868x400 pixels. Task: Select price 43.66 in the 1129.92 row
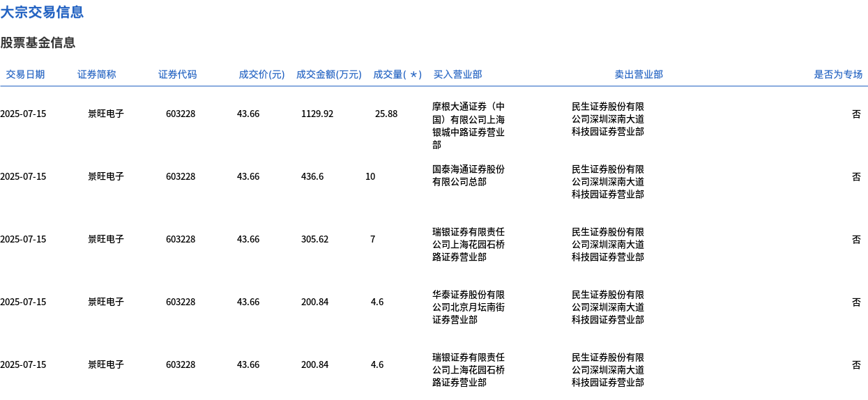[x=248, y=114]
